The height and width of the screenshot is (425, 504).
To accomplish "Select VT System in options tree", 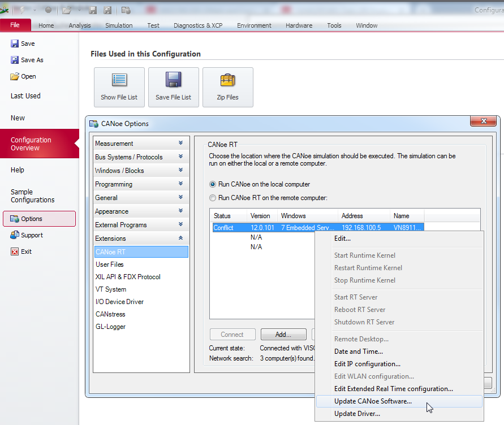I will click(x=111, y=289).
